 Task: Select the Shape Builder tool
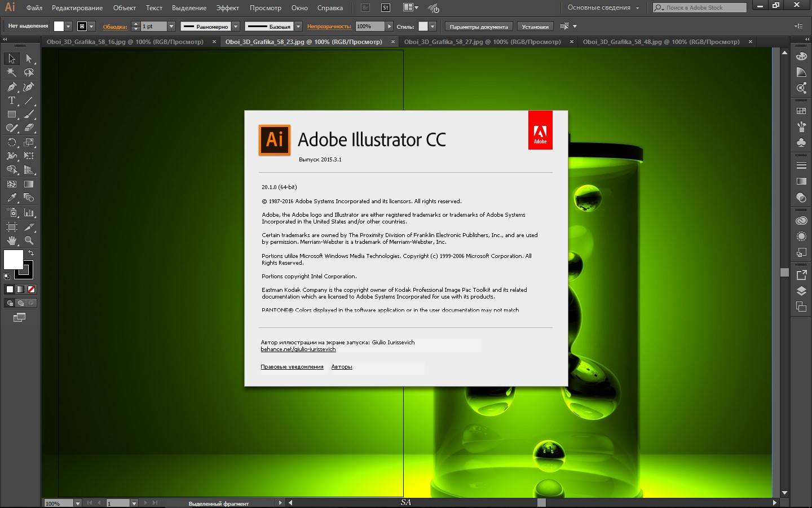pyautogui.click(x=11, y=170)
